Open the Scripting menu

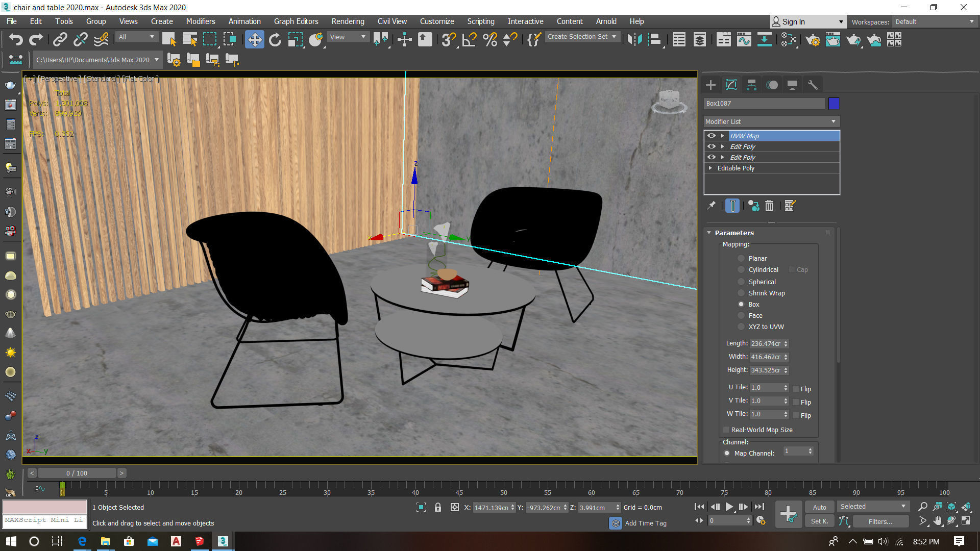click(x=481, y=21)
